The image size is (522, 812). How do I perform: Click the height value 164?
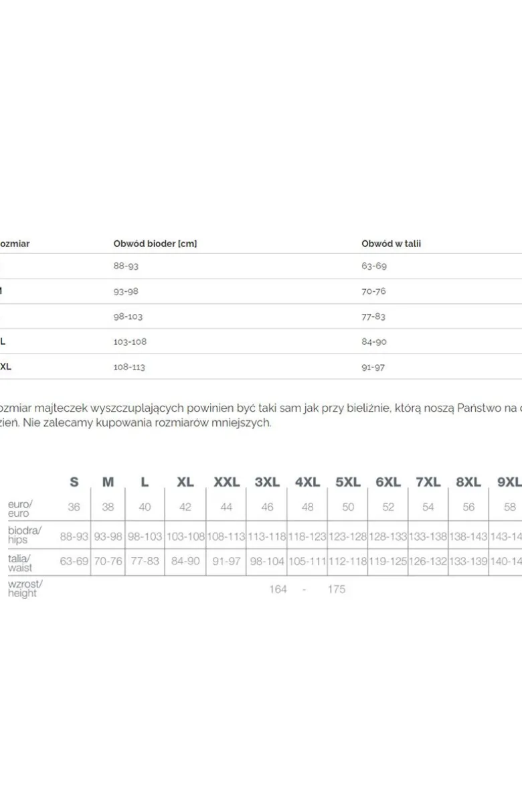pos(278,589)
